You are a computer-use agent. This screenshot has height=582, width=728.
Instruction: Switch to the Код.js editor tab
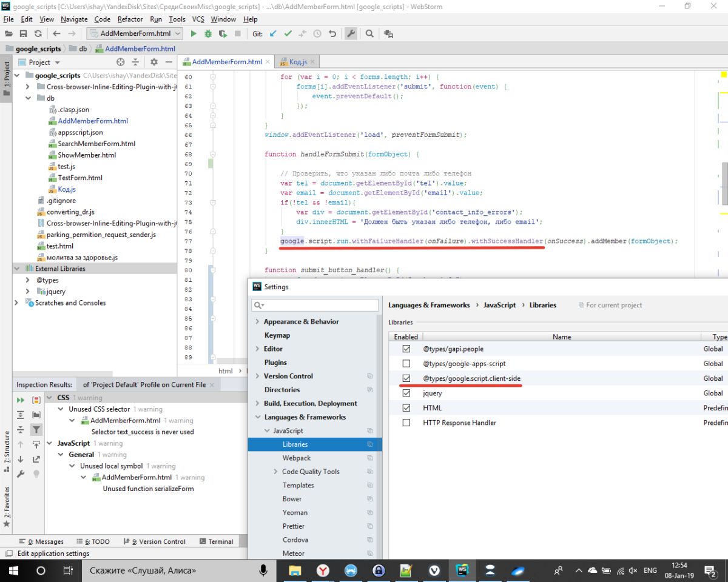297,62
